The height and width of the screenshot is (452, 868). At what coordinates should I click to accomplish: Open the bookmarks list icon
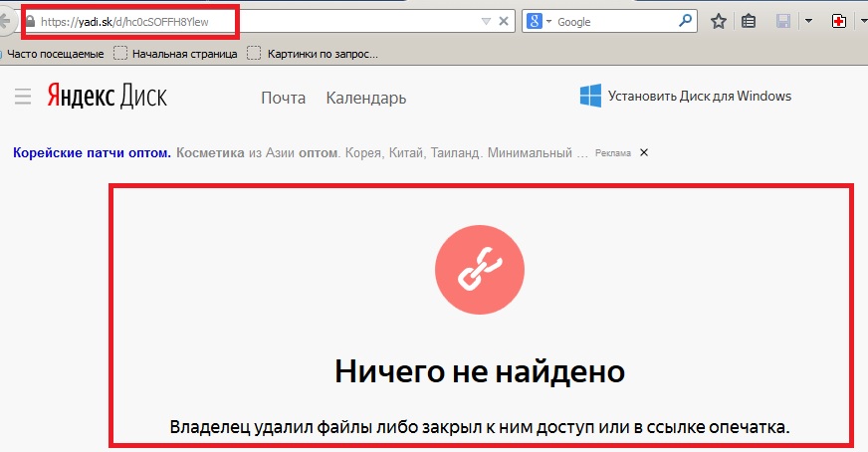pyautogui.click(x=749, y=21)
